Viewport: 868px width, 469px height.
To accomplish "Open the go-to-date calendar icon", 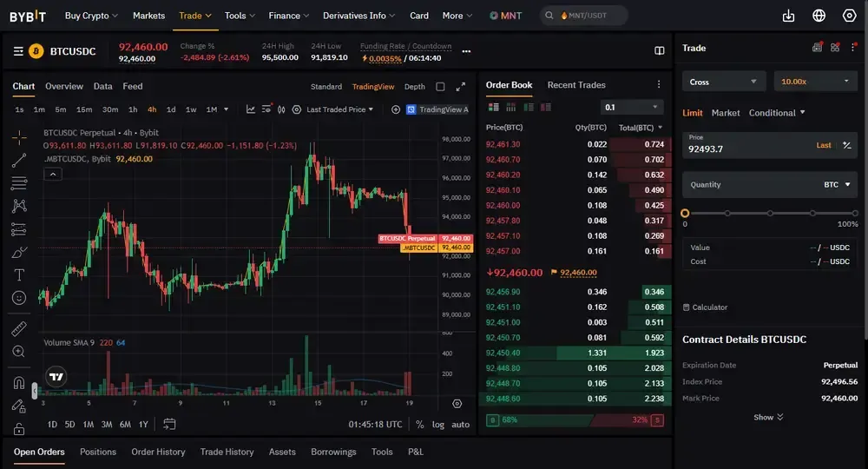I will click(169, 424).
